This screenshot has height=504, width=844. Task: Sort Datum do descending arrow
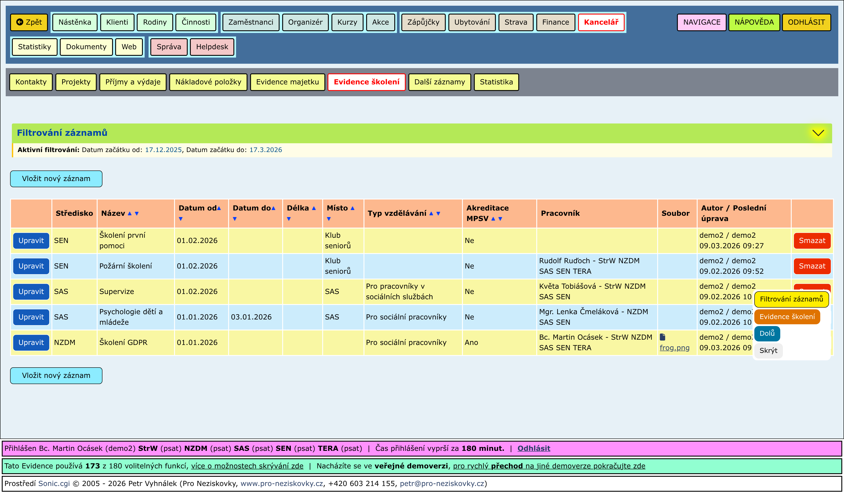[x=235, y=219]
